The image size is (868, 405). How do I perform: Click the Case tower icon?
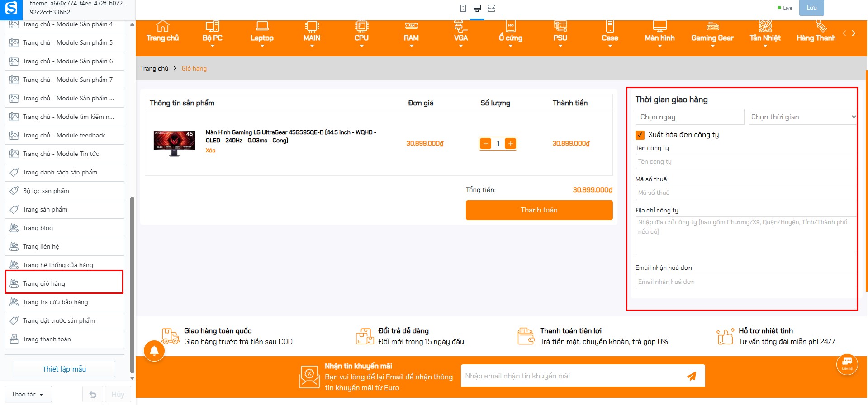point(610,26)
